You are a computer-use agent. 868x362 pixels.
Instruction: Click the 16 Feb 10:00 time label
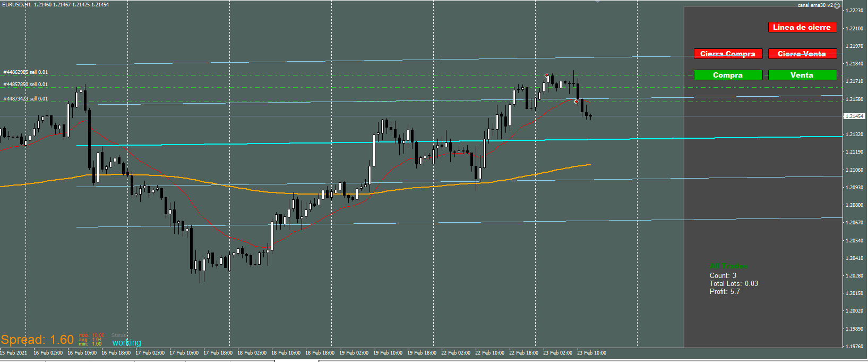pyautogui.click(x=82, y=352)
